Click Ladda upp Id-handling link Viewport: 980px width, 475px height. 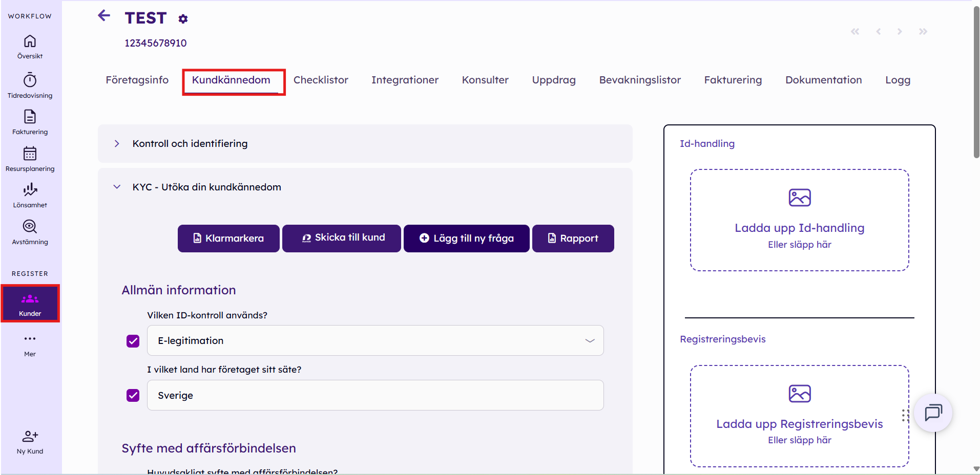click(799, 228)
